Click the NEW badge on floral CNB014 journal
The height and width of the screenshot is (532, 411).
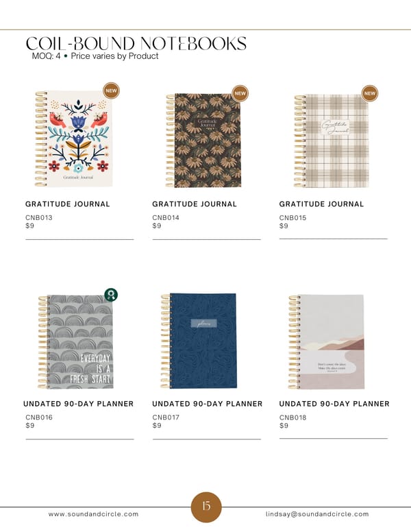pyautogui.click(x=240, y=93)
